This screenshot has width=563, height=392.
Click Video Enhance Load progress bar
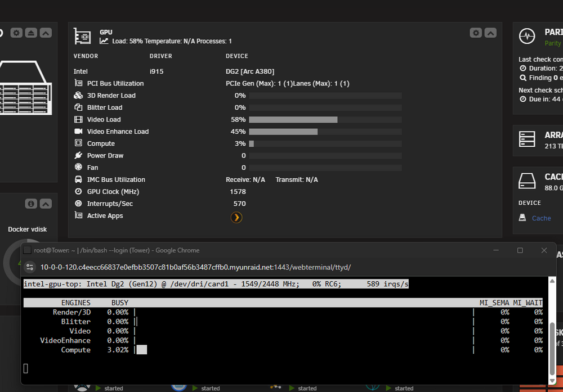(x=325, y=132)
